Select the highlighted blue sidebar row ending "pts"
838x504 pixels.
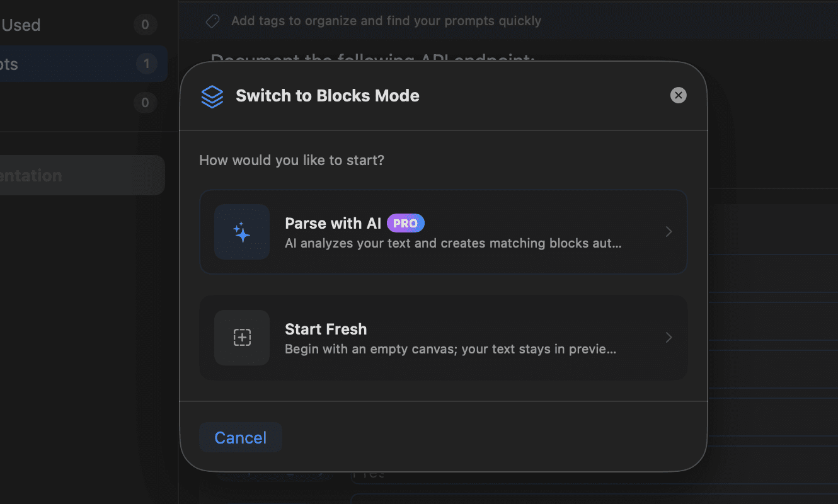click(x=63, y=64)
